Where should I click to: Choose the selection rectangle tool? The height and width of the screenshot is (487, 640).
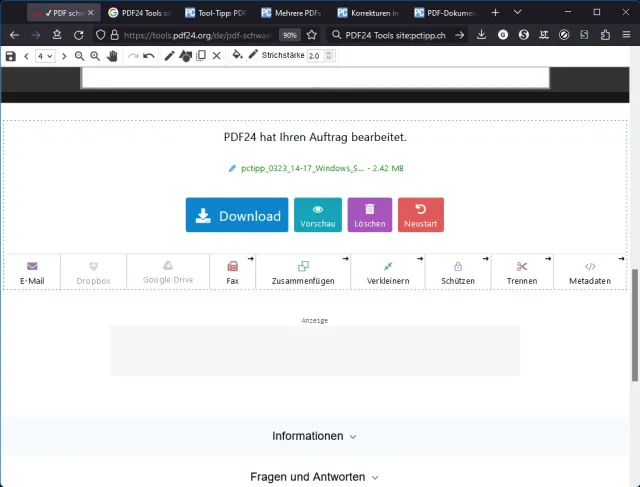tap(201, 56)
